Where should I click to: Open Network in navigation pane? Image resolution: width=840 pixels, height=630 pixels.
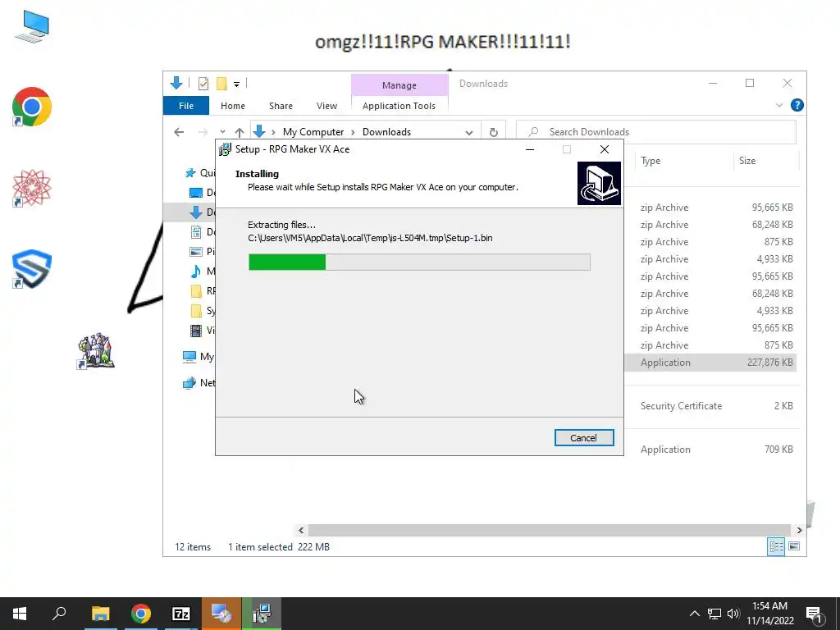(199, 383)
